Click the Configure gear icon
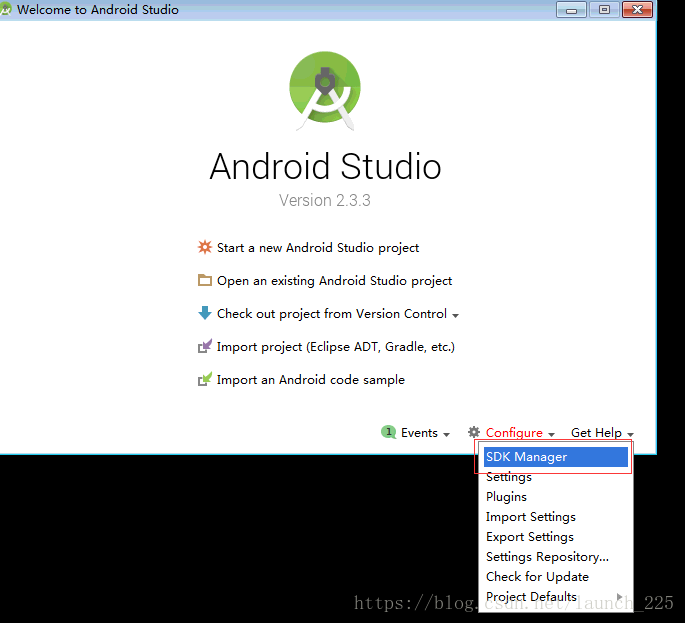 tap(474, 432)
